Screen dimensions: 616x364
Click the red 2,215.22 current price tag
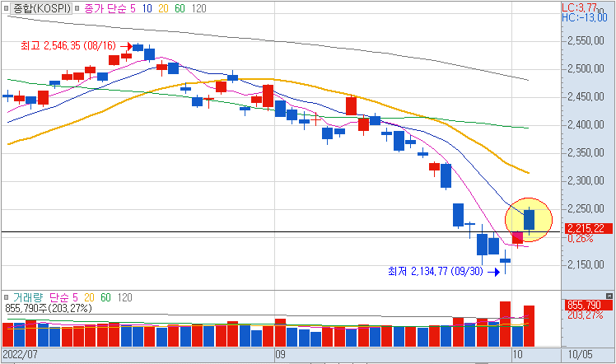[589, 228]
